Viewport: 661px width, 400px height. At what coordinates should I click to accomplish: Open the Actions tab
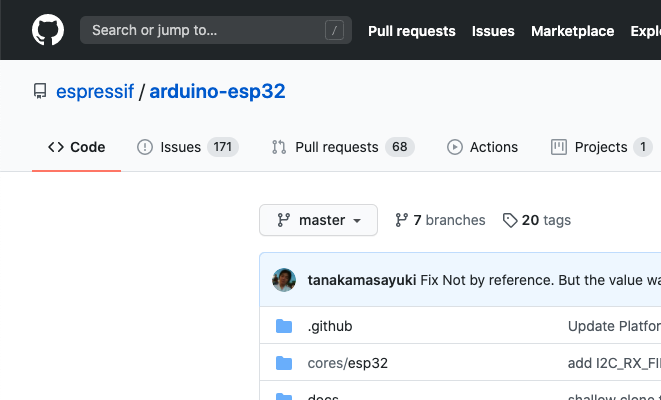(482, 147)
